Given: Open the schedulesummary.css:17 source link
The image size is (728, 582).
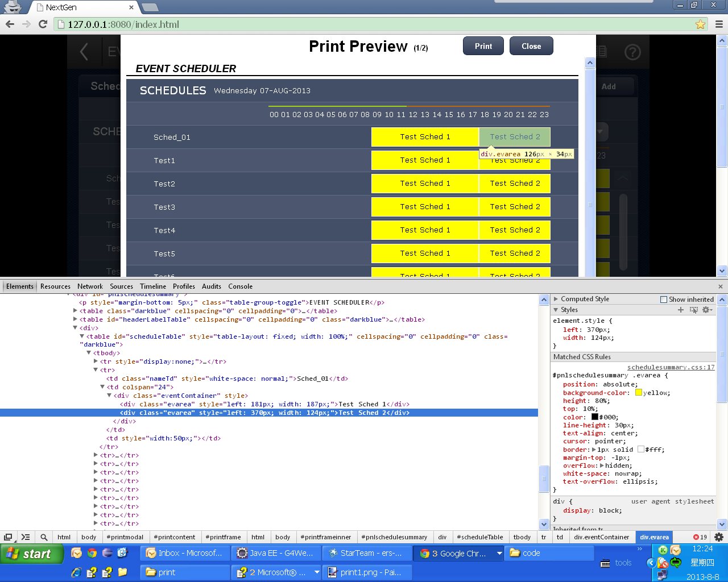Looking at the screenshot, I should [x=671, y=367].
